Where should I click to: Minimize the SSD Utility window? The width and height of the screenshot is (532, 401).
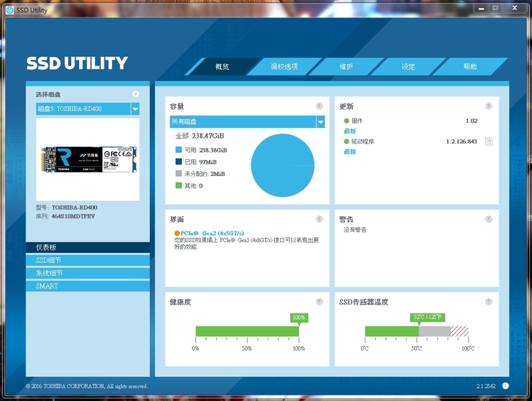coord(481,8)
